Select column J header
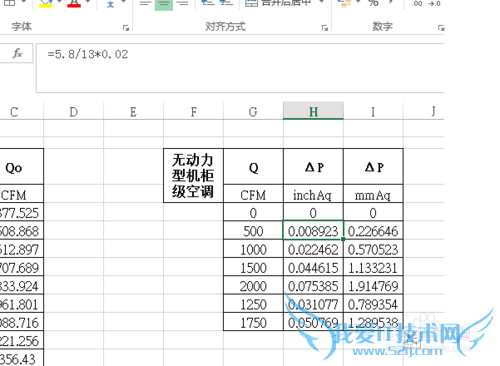 (424, 111)
